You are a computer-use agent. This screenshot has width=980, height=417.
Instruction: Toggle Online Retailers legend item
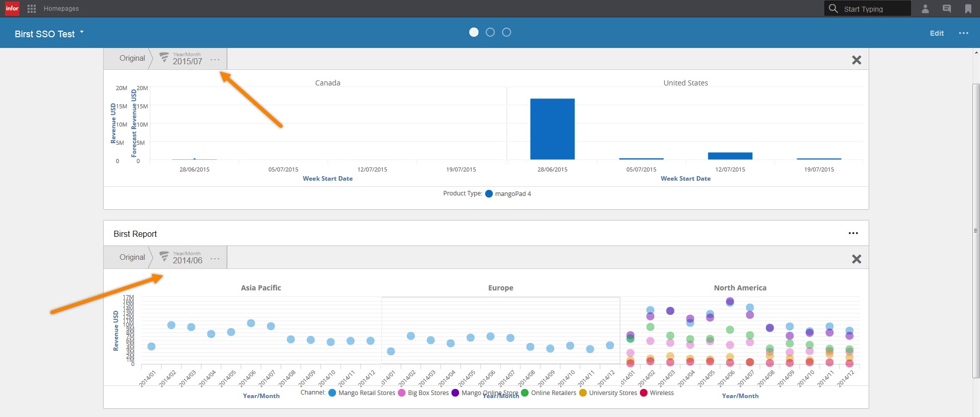548,393
